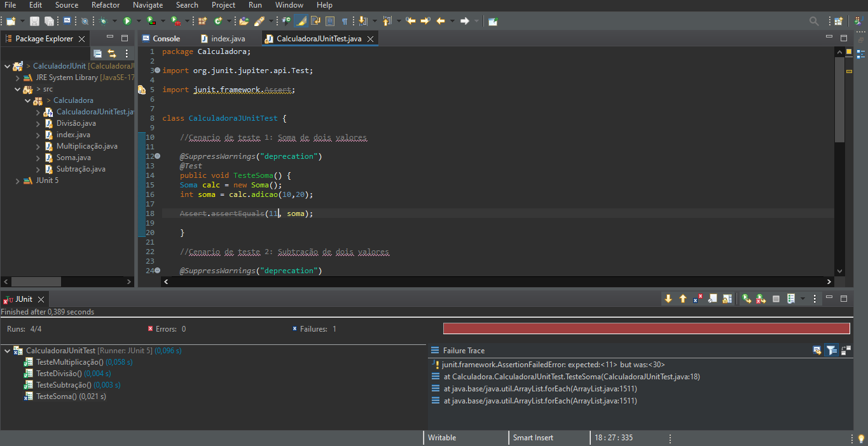This screenshot has width=868, height=446.
Task: Click the Rerun Test icon in JUnit view
Action: pos(747,299)
